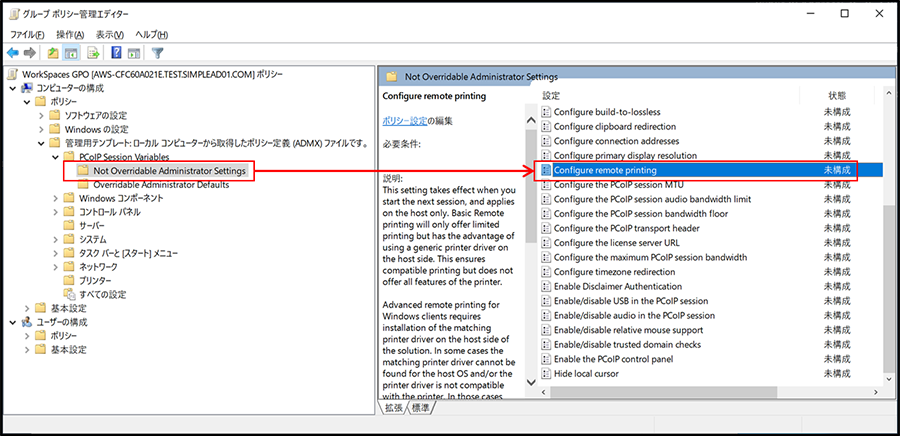This screenshot has height=436, width=900.
Task: Expand the コントロール パネル node
Action: click(55, 212)
